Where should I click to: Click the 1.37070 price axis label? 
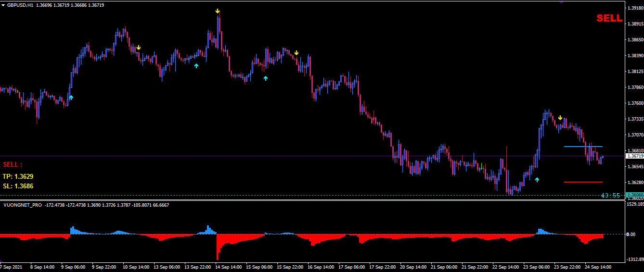tap(636, 135)
